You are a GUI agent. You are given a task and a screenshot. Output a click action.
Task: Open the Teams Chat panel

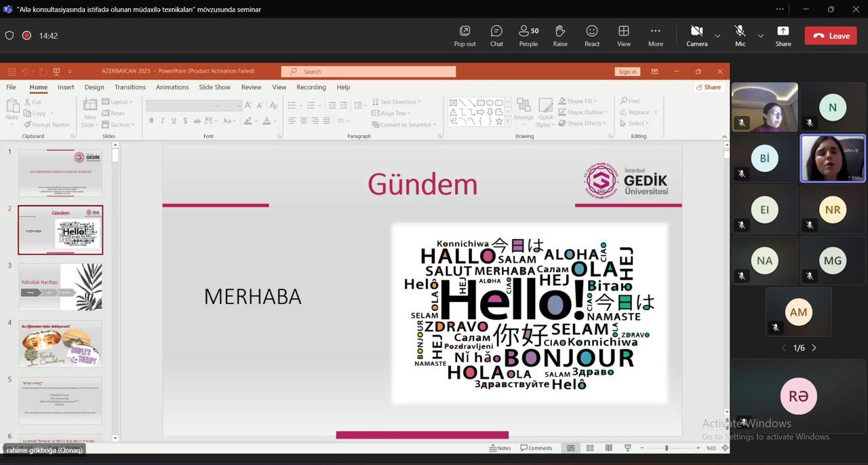tap(496, 35)
